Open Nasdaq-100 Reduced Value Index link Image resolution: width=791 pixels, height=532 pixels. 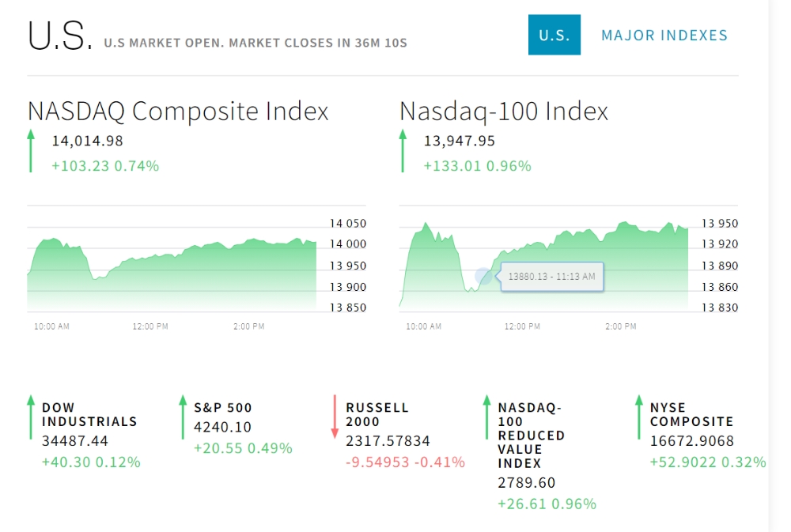531,435
